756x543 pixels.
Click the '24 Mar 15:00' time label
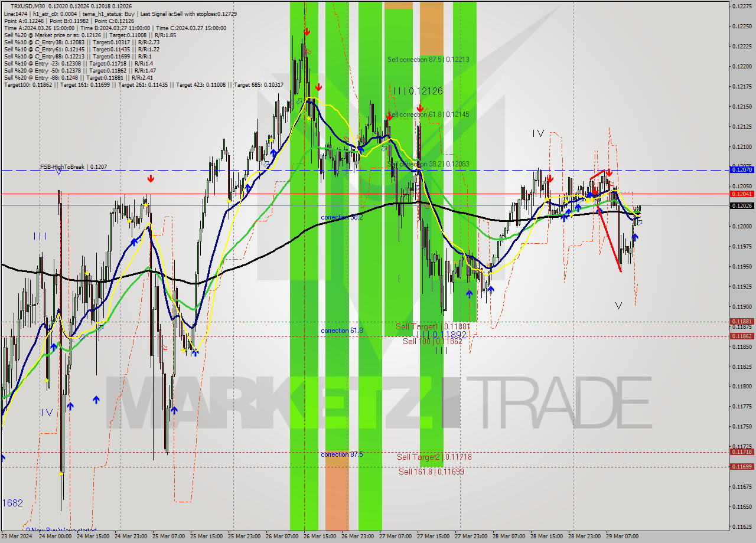tap(92, 537)
